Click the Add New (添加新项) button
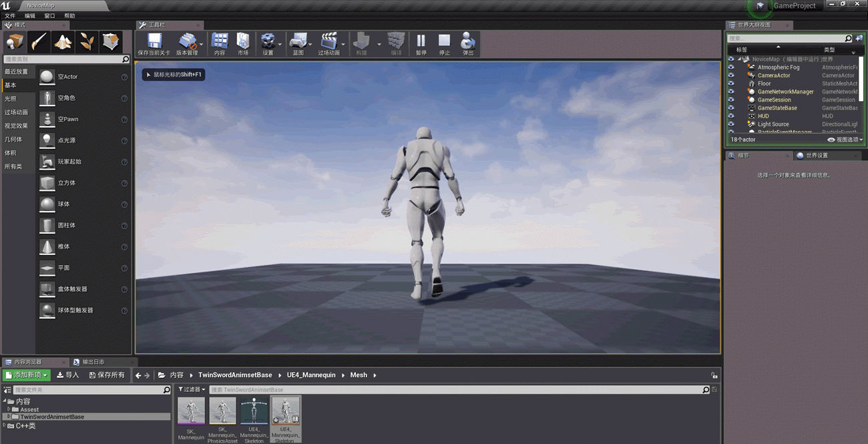The width and height of the screenshot is (868, 444). (x=27, y=375)
